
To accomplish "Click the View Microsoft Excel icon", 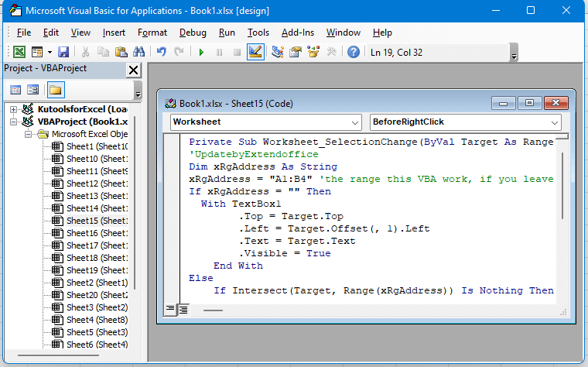I will 19,52.
